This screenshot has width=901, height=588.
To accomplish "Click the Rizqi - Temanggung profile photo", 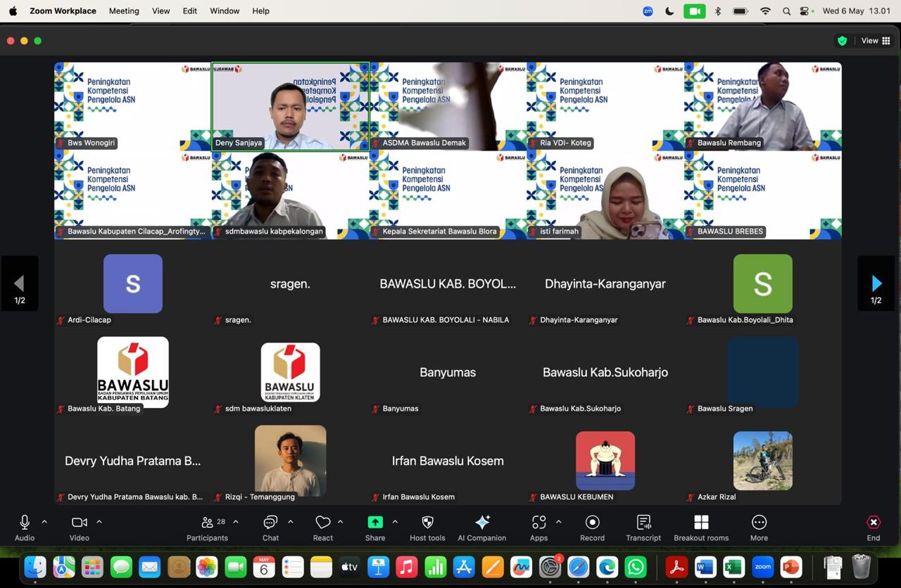I will coord(290,461).
